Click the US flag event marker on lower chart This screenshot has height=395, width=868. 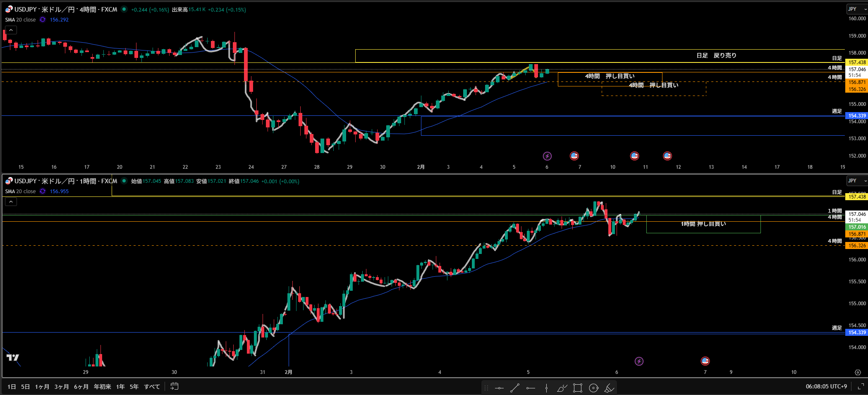point(705,361)
